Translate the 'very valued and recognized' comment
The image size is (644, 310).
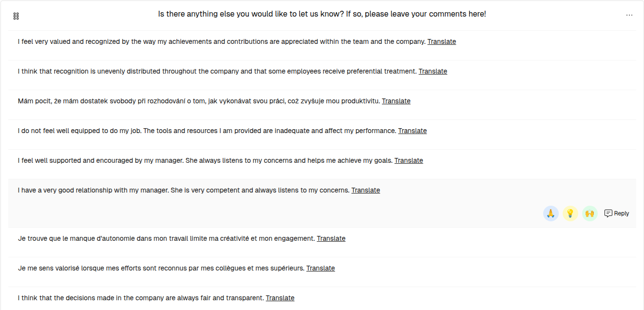pos(442,41)
